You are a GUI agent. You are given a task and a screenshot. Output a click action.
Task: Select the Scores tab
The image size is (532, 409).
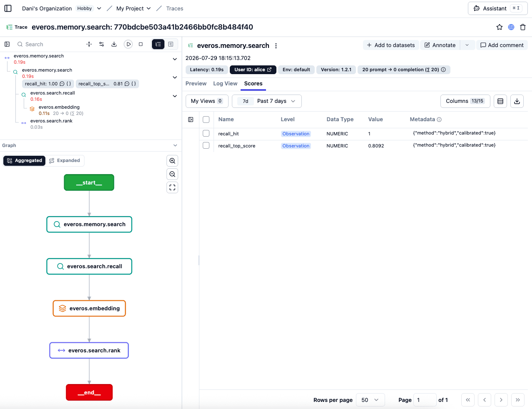pos(254,83)
